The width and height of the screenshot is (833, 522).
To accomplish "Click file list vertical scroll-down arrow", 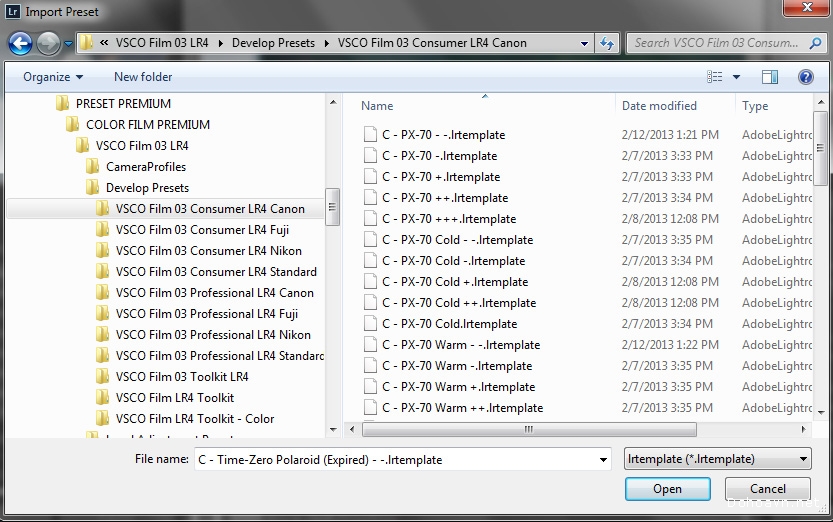I will click(821, 412).
